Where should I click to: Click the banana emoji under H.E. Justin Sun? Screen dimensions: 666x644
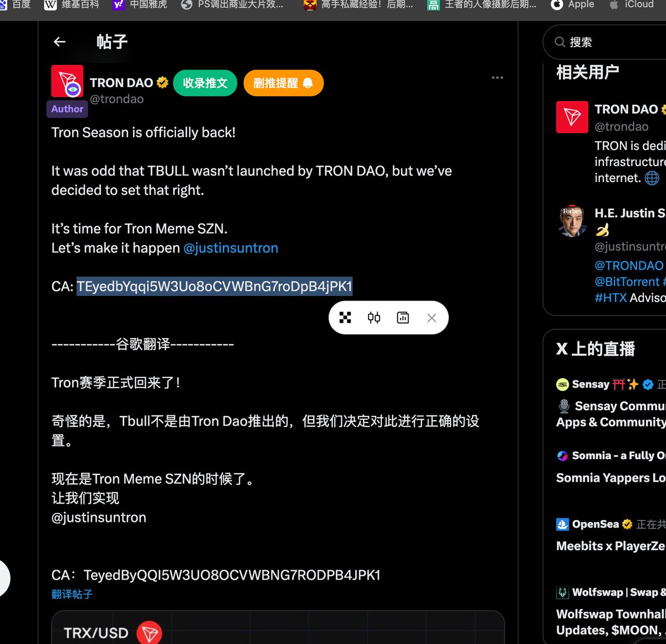click(x=602, y=230)
